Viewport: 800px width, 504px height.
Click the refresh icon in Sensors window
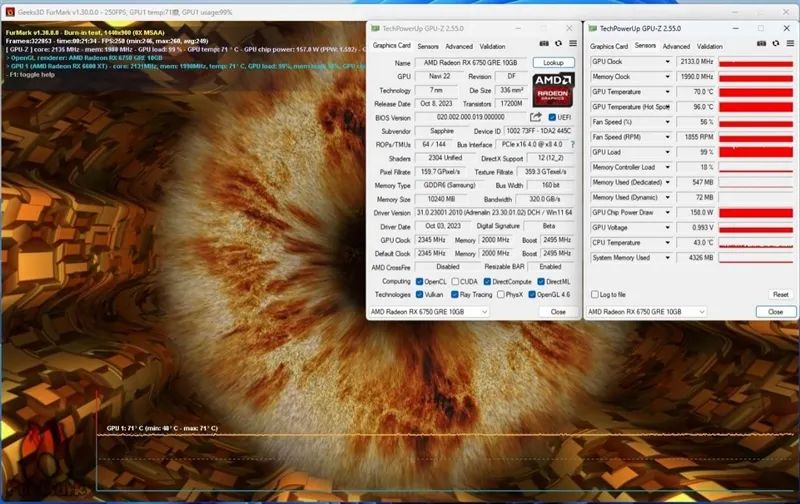[x=776, y=44]
